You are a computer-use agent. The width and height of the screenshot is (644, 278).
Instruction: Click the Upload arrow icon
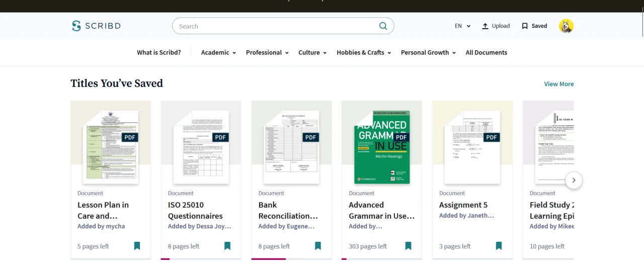(x=485, y=26)
